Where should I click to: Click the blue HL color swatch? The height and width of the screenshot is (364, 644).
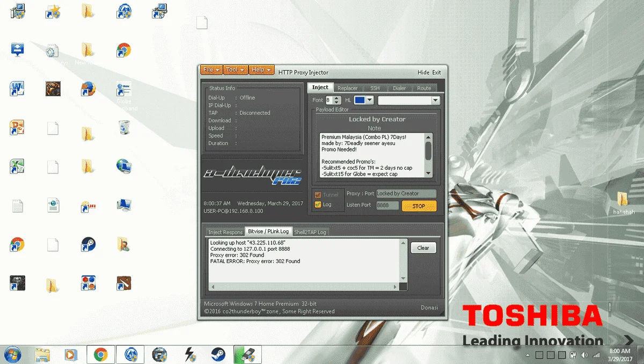[360, 100]
